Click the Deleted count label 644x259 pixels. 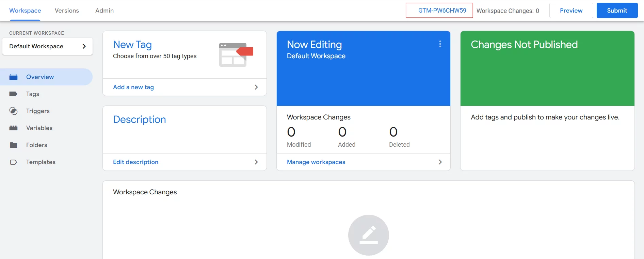click(x=399, y=145)
